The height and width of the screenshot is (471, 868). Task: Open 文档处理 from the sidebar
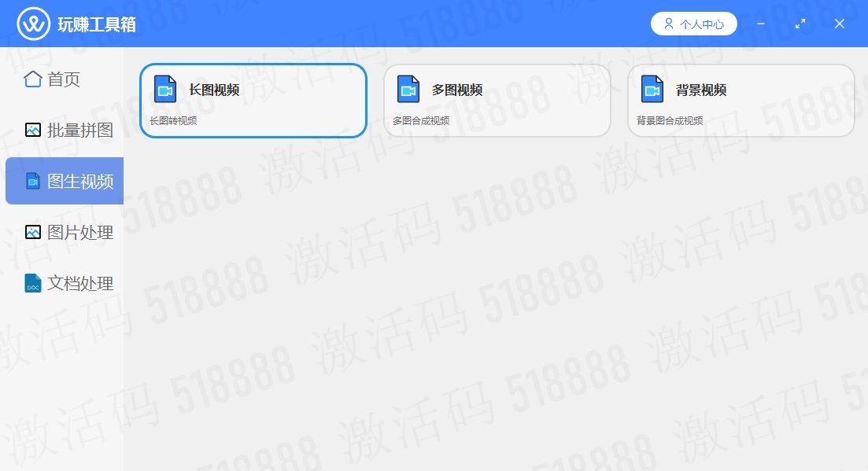click(65, 283)
